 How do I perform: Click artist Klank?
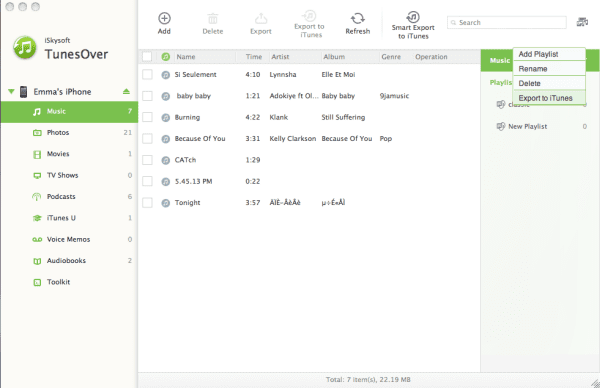[x=279, y=117]
